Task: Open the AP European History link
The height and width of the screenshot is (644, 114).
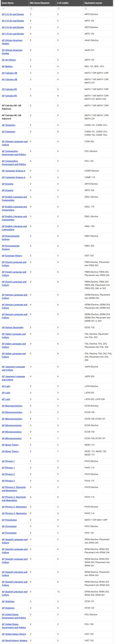Action: click(x=12, y=256)
